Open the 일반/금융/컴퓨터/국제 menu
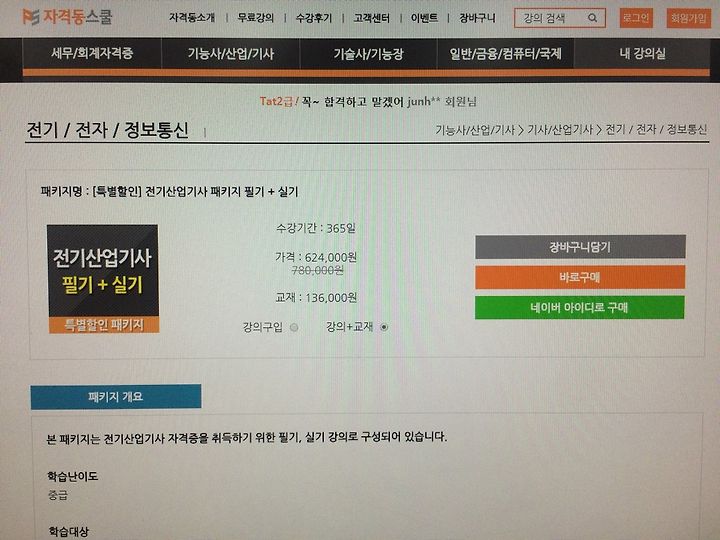 (x=506, y=54)
